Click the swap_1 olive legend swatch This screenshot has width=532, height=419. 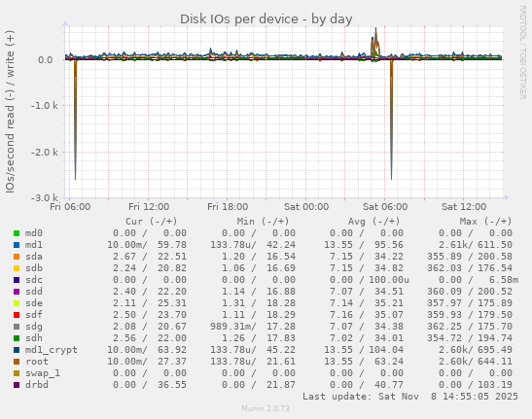pos(17,373)
